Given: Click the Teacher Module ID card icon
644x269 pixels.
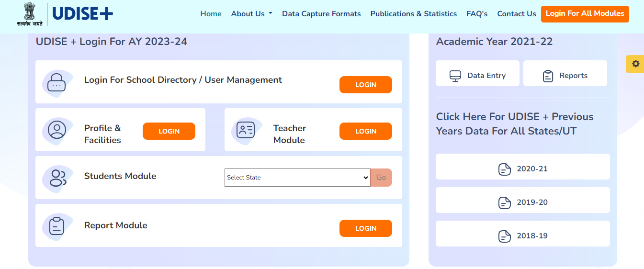Looking at the screenshot, I should [x=246, y=130].
